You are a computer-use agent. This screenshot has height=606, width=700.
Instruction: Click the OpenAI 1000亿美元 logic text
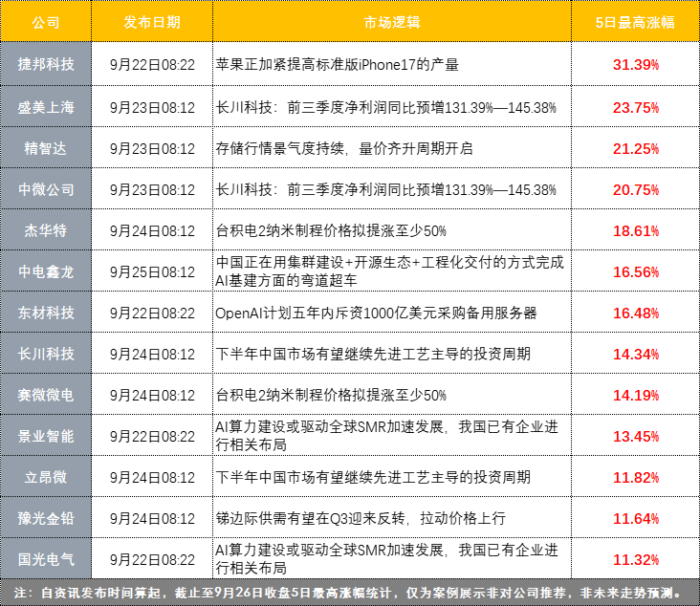376,313
